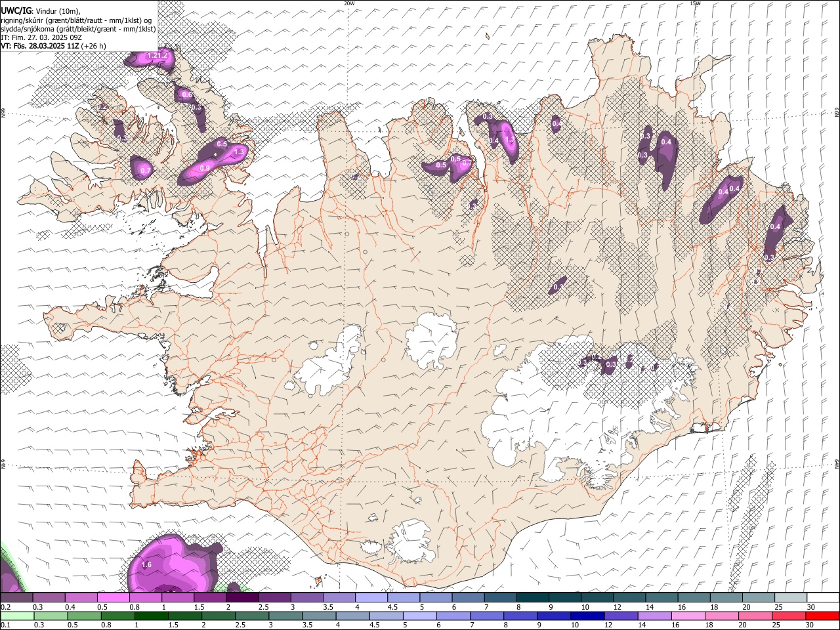The image size is (840, 630).
Task: Click the upper legend grey swatch labeled 25
Action: tap(791, 597)
